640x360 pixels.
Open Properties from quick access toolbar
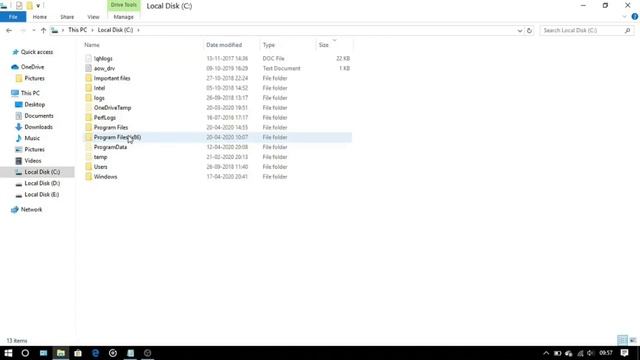tap(19, 6)
